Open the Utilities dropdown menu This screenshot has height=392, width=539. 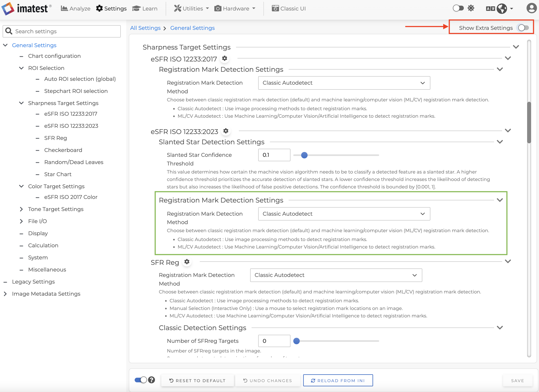point(191,8)
